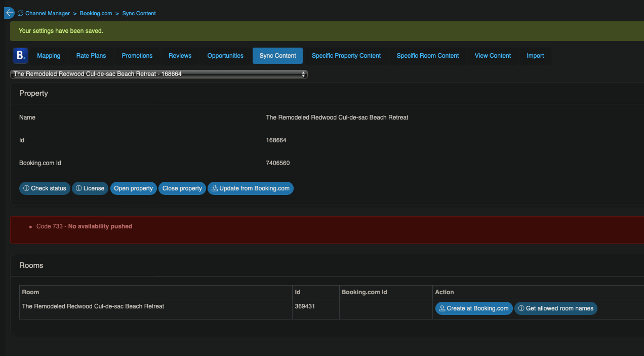Viewport: 644px width, 356px height.
Task: Open the Promotions tab
Action: click(137, 56)
